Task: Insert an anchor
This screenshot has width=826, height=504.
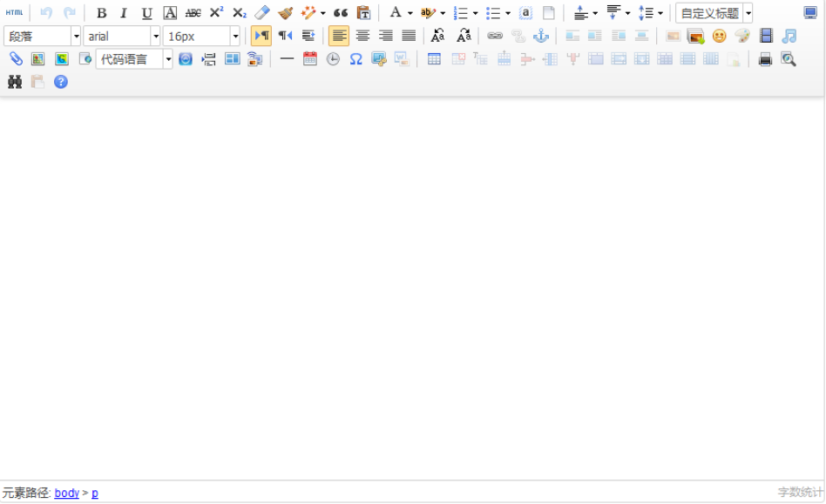Action: coord(541,36)
